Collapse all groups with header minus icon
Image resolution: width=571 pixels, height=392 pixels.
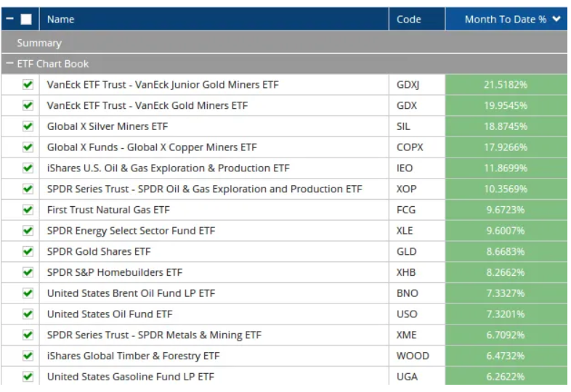click(9, 20)
